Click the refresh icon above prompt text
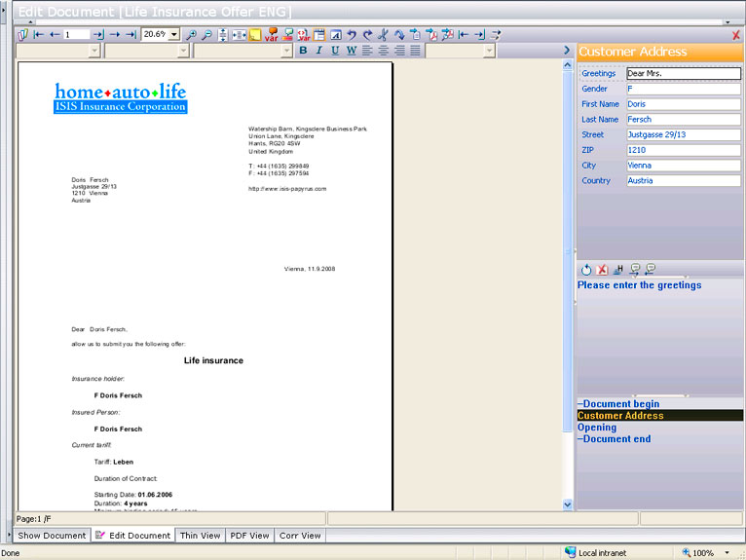 [x=586, y=270]
